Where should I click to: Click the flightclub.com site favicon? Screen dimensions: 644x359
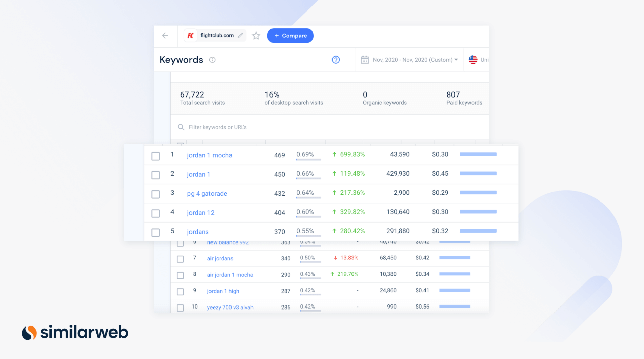pos(190,36)
